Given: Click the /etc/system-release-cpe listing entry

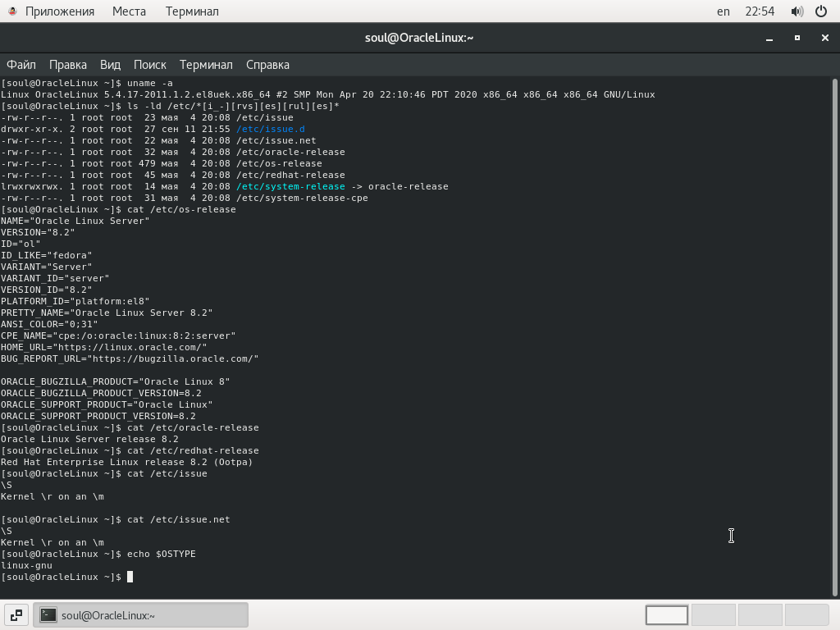Looking at the screenshot, I should click(302, 199).
